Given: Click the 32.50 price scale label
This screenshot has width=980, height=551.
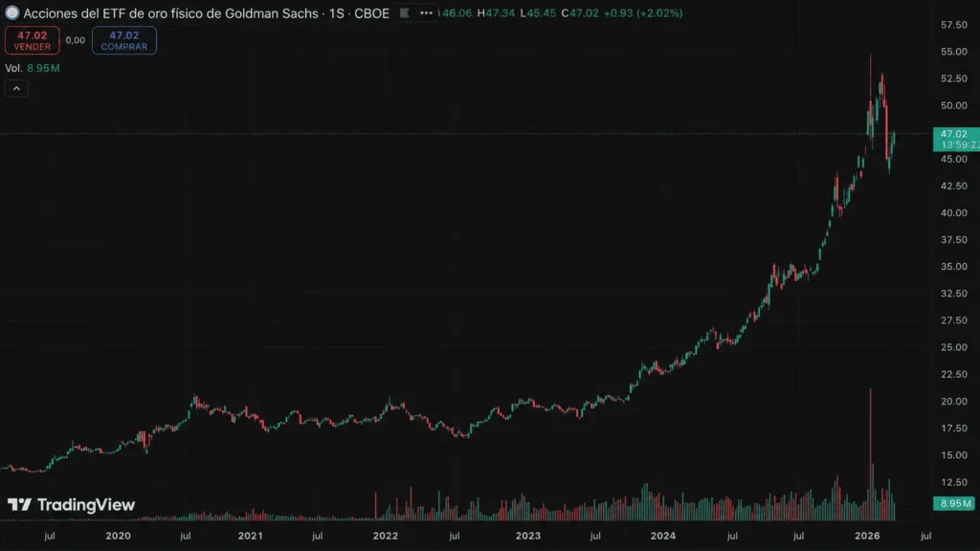Looking at the screenshot, I should pos(954,294).
